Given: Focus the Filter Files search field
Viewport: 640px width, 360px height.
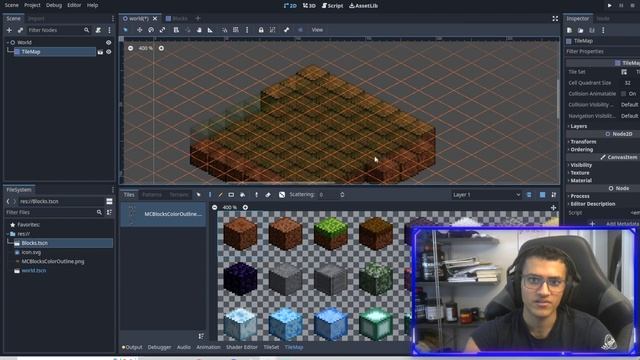Looking at the screenshot, I should (53, 212).
